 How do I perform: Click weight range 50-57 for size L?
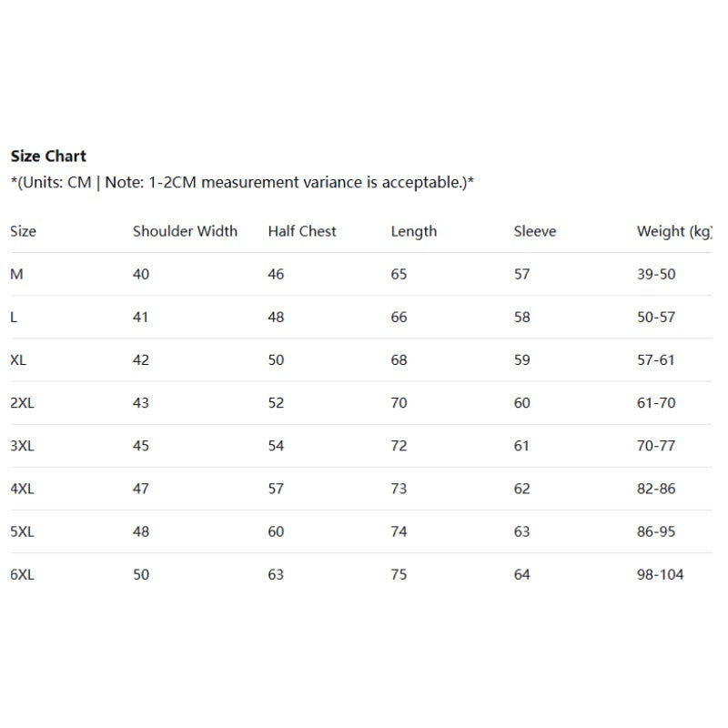pyautogui.click(x=656, y=318)
